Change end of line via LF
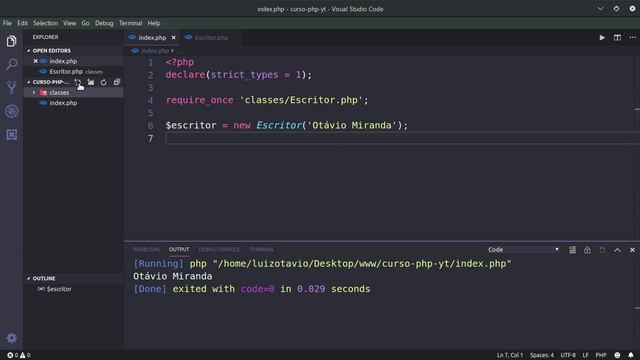This screenshot has height=360, width=640. pos(585,355)
